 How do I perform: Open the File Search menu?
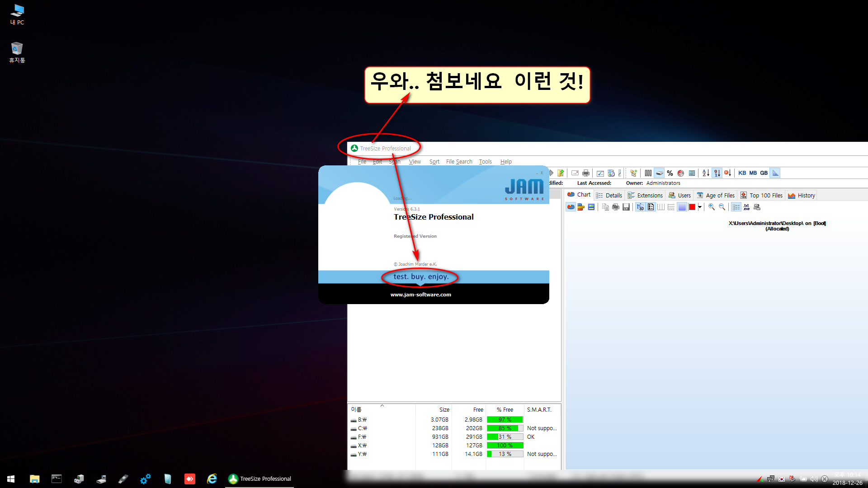click(x=459, y=162)
